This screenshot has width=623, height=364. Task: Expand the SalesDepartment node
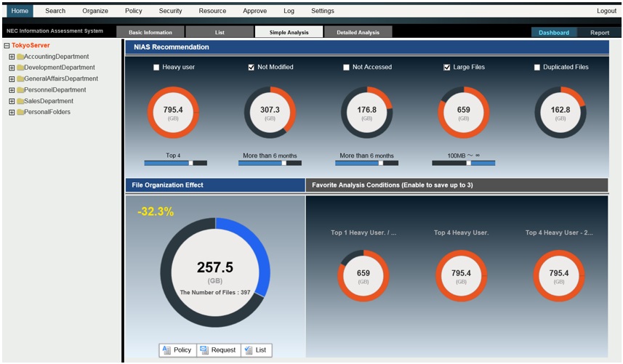12,101
